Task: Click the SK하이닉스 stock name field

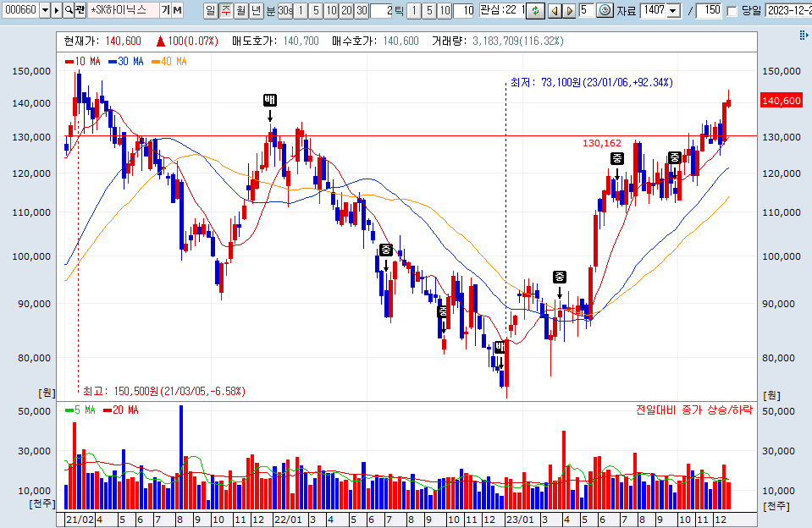Action: point(124,10)
